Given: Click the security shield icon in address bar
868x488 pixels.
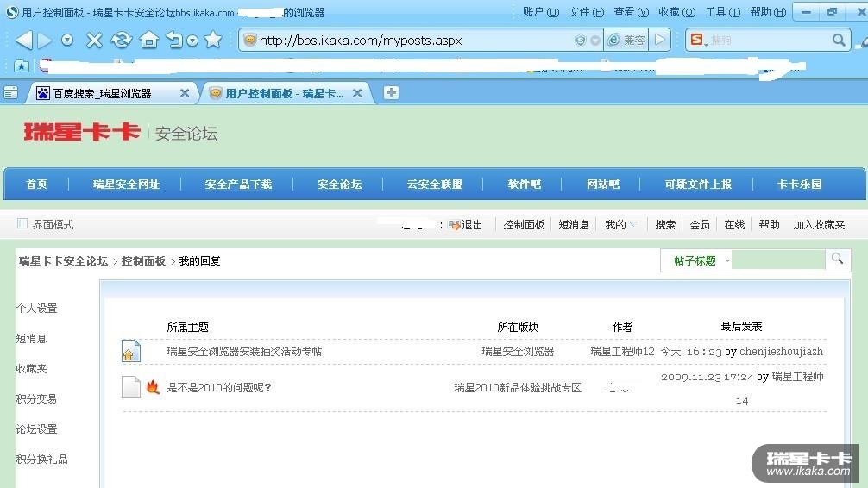Looking at the screenshot, I should [x=580, y=40].
